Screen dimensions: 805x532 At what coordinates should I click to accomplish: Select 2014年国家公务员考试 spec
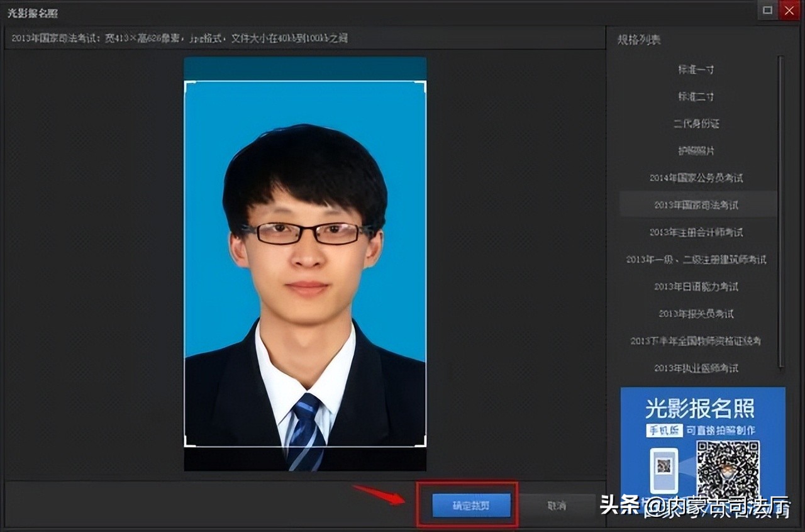698,178
